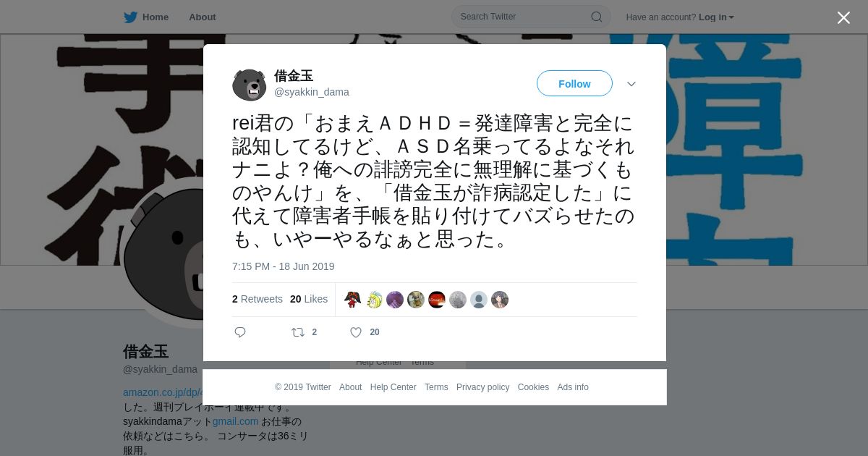868x456 pixels.
Task: Follow the @syakkin_dama account
Action: tap(574, 84)
